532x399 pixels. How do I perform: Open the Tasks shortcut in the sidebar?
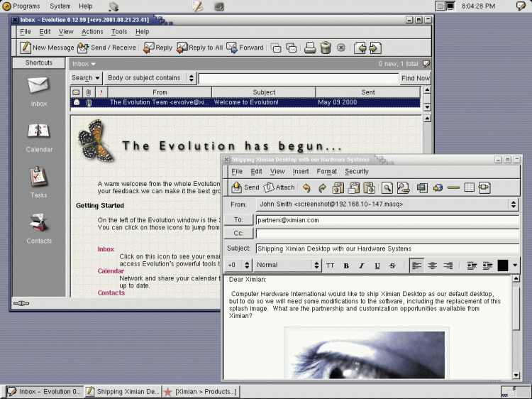[x=39, y=182]
